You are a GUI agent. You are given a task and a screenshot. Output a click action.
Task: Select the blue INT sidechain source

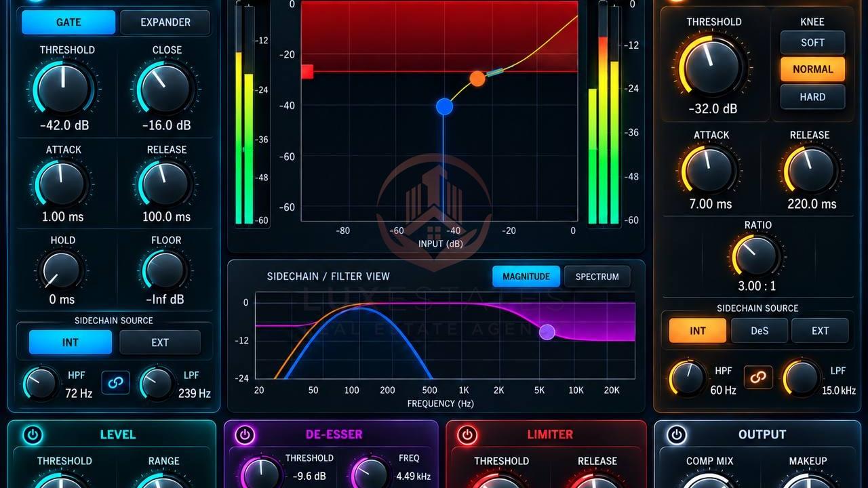pos(71,342)
